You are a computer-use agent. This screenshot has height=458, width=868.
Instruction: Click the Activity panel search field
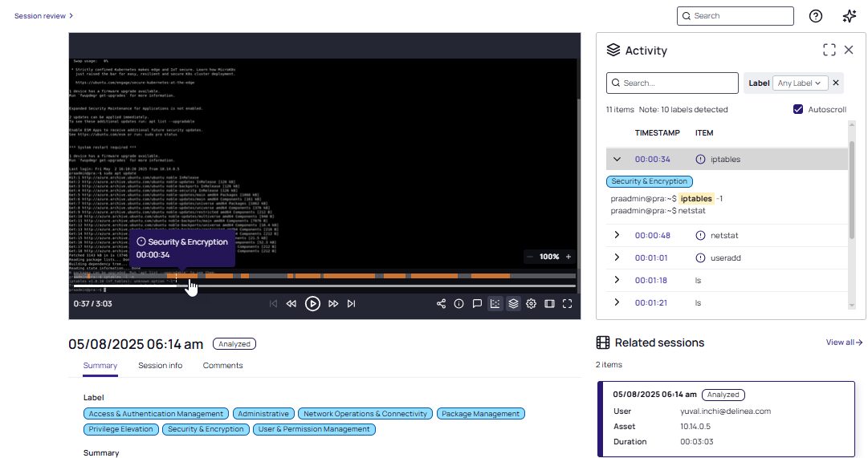672,83
